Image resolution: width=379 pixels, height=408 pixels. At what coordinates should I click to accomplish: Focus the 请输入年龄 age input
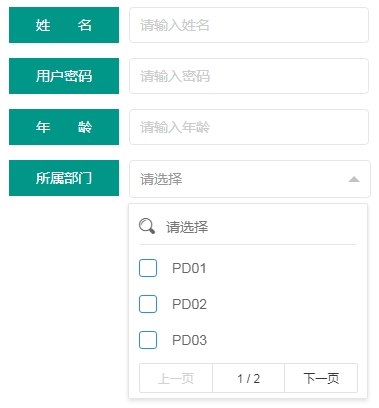point(249,127)
